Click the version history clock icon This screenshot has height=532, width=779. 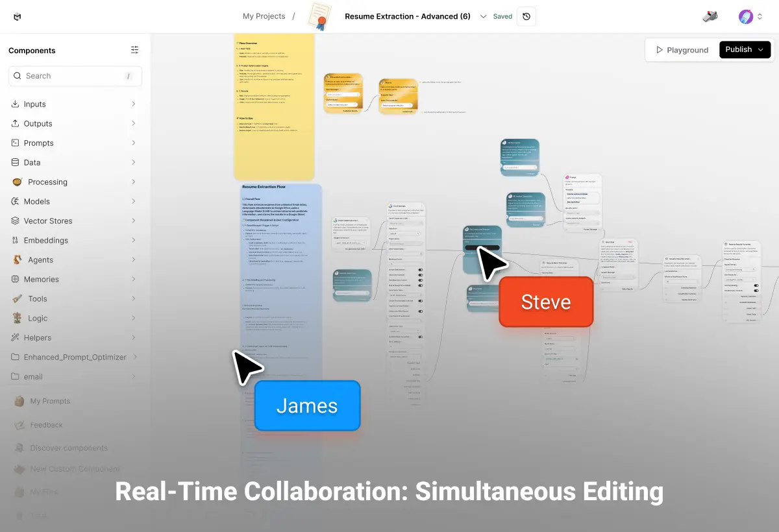pyautogui.click(x=526, y=16)
